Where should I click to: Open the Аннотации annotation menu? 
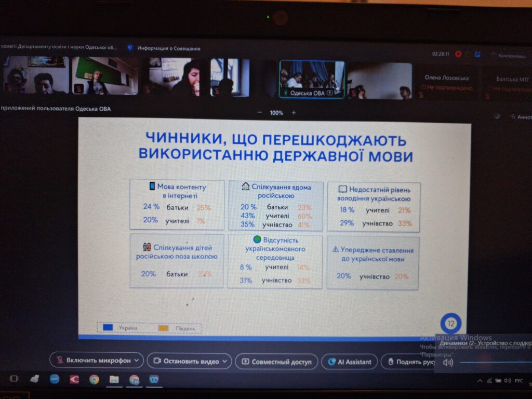point(520,117)
